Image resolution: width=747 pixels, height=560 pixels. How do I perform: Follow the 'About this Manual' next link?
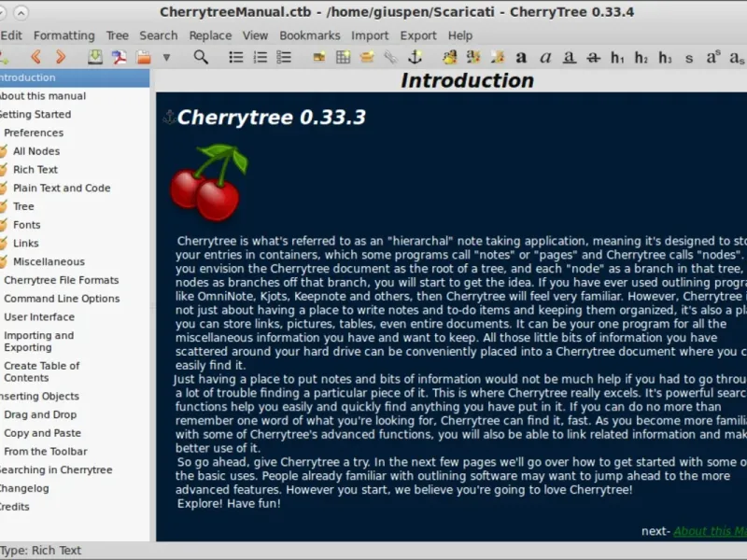(x=710, y=531)
